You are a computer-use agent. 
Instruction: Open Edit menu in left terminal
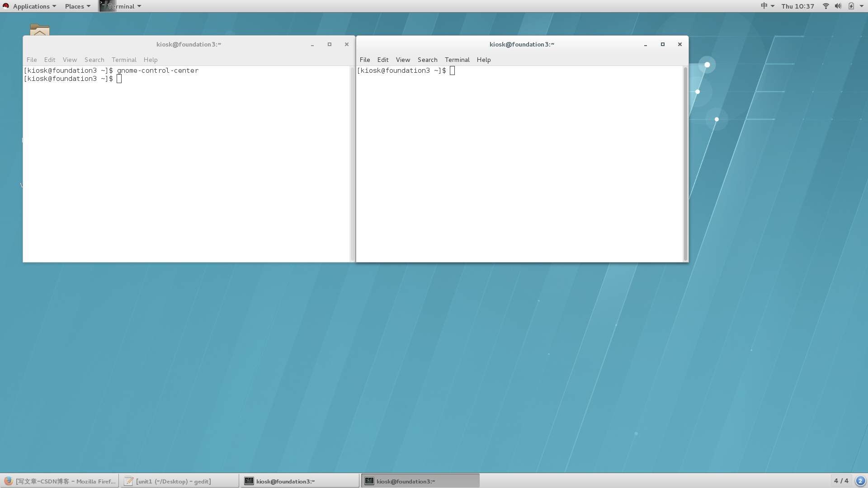tap(50, 60)
